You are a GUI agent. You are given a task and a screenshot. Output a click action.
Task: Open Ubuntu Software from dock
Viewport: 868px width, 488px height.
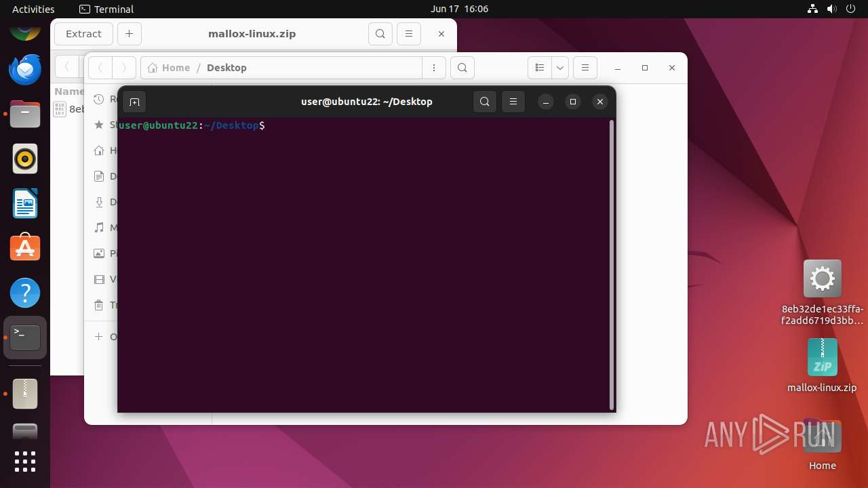[x=25, y=248]
